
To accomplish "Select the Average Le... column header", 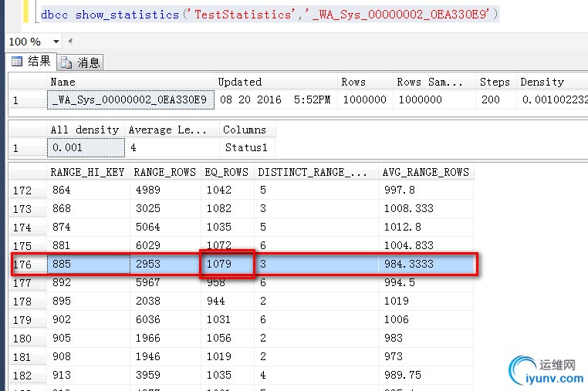I will coord(172,130).
